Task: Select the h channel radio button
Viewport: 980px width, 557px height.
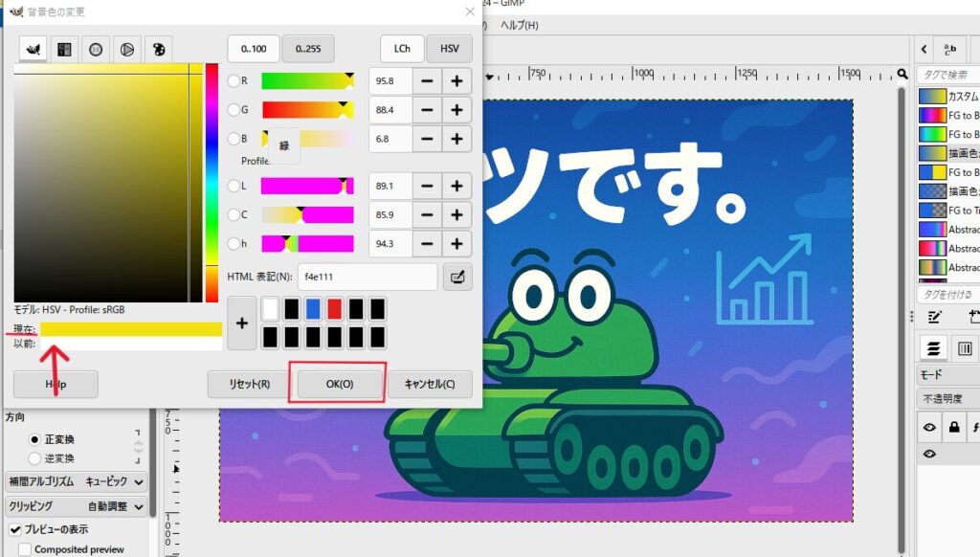Action: click(234, 244)
